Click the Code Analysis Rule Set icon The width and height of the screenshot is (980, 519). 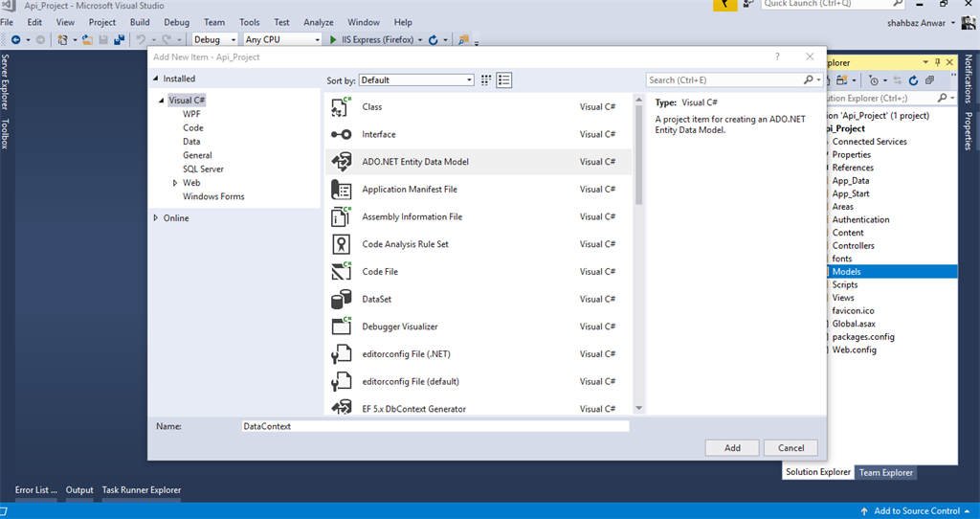342,244
